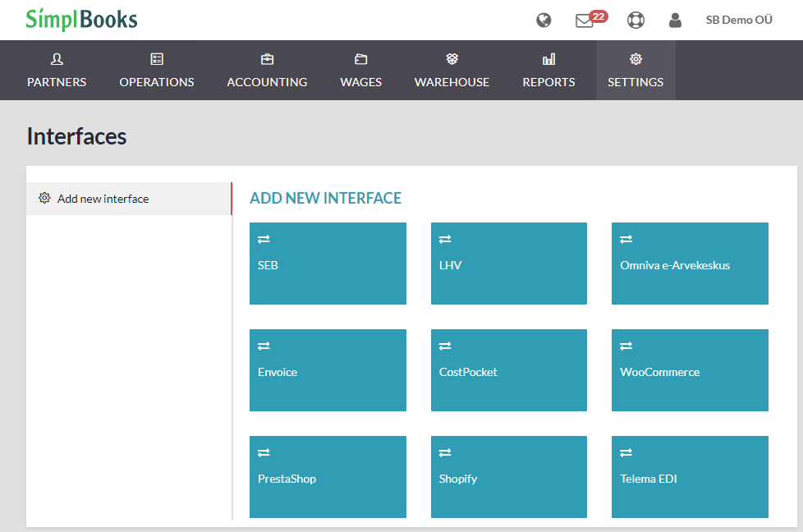This screenshot has width=803, height=532.
Task: Add the Omniva e-Arvekeskus interface
Action: click(690, 264)
